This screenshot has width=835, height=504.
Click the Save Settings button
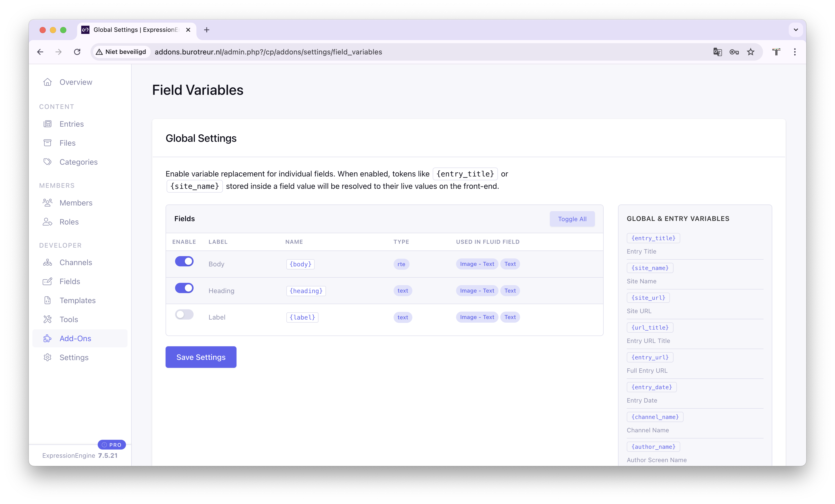[x=201, y=357]
